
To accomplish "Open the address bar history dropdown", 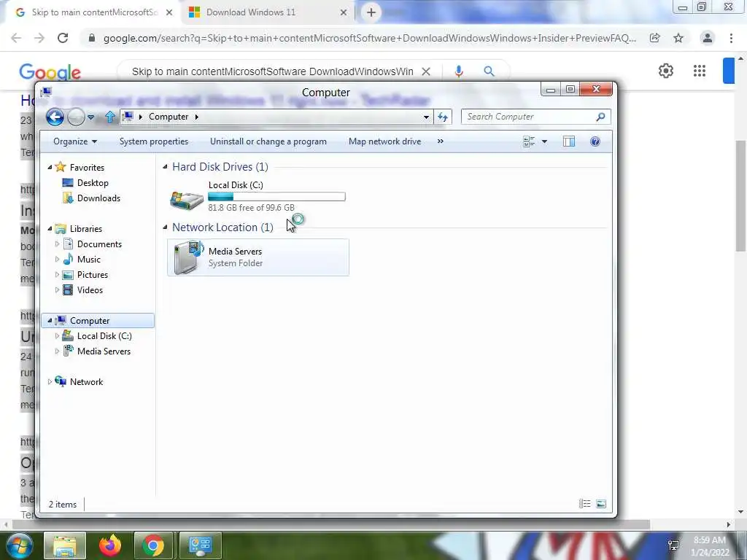I will pyautogui.click(x=426, y=117).
